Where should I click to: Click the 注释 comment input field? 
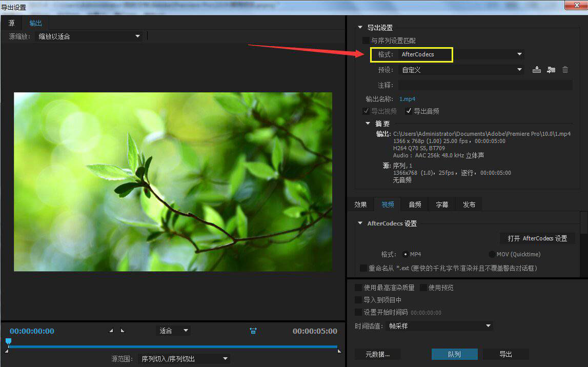pyautogui.click(x=485, y=85)
